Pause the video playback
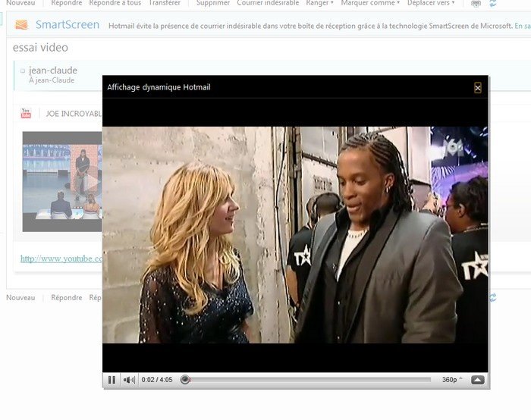 coord(112,380)
